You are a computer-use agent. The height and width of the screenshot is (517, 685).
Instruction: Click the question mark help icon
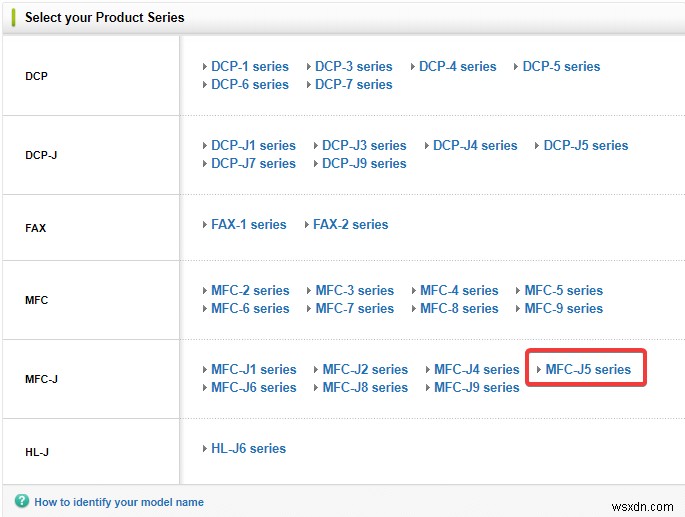coord(22,502)
